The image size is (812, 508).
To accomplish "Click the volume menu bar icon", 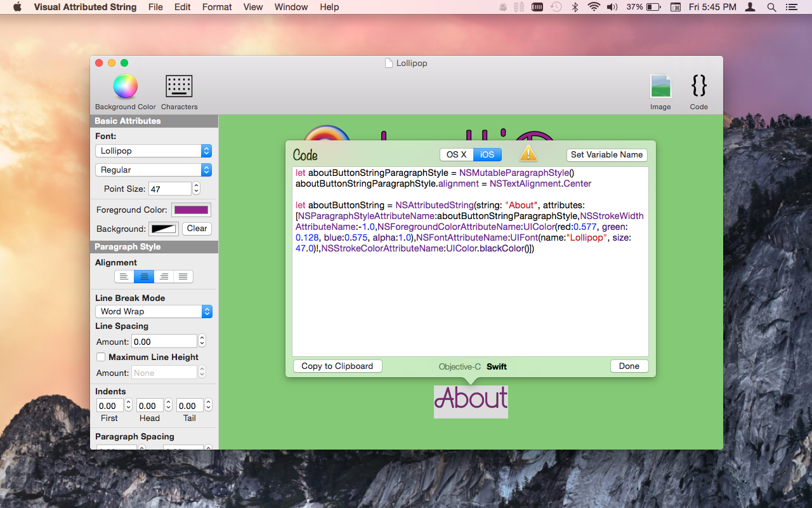I will pos(612,7).
